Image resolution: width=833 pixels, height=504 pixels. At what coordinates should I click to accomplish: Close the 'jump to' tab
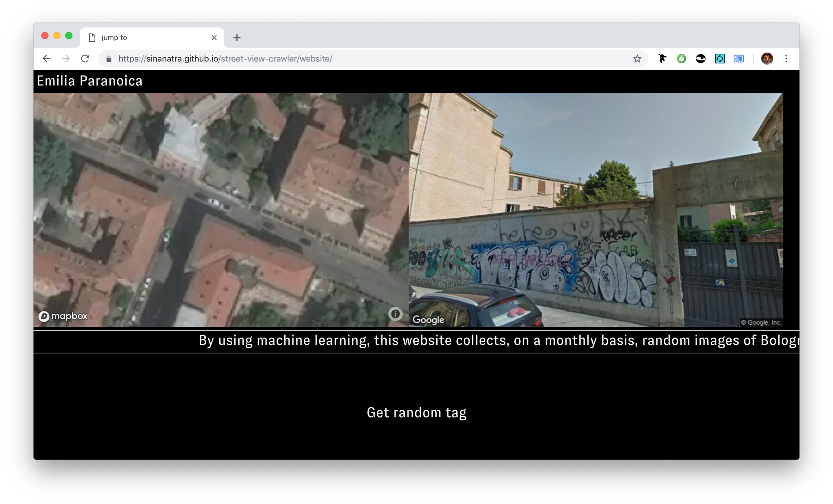tap(214, 37)
